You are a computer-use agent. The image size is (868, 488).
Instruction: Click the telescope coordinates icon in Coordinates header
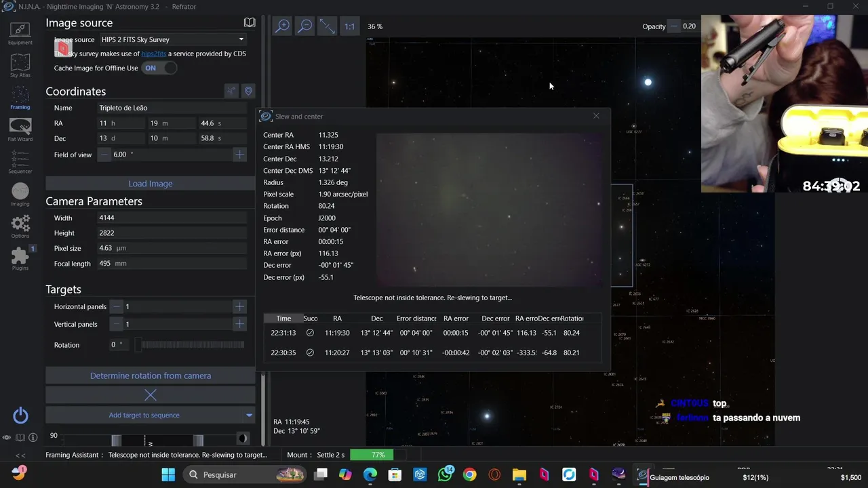232,91
